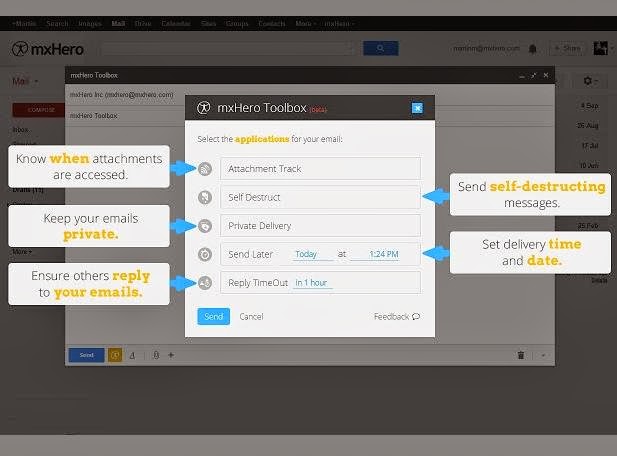Viewport: 617px width, 456px height.
Task: Click the blue search button in header
Action: (381, 48)
